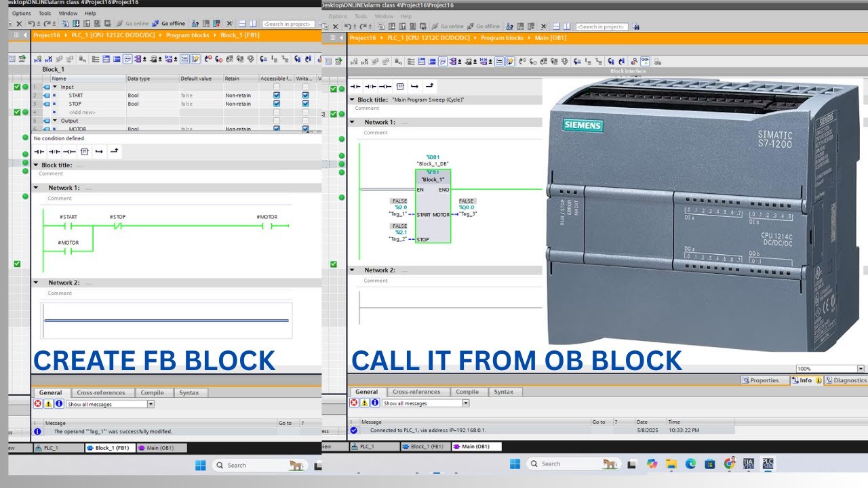Syntax tab in right window
The width and height of the screenshot is (868, 488).
point(504,392)
